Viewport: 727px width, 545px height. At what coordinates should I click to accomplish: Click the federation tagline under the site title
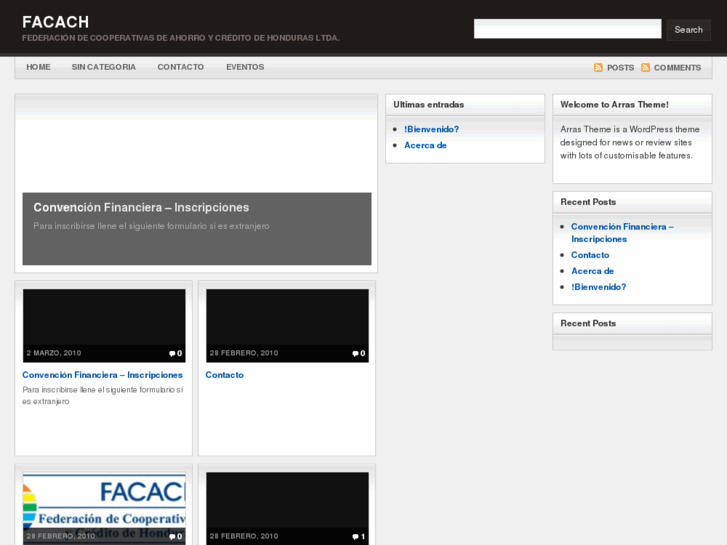pyautogui.click(x=181, y=38)
